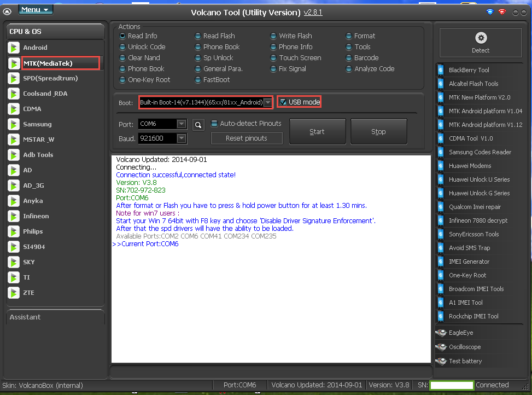Click the phone icon next to Alcaltel Flash Tools
This screenshot has height=395, width=532.
[x=441, y=84]
